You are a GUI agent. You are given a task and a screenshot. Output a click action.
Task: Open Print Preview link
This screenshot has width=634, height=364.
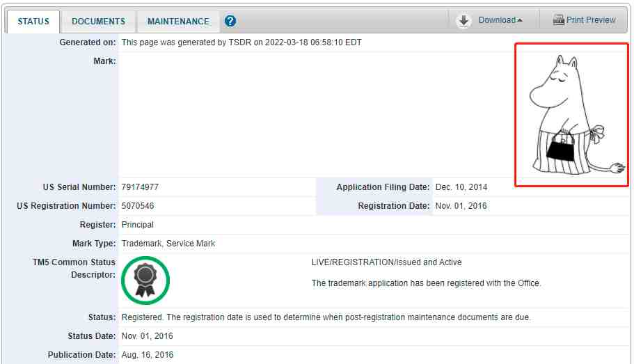coord(591,19)
